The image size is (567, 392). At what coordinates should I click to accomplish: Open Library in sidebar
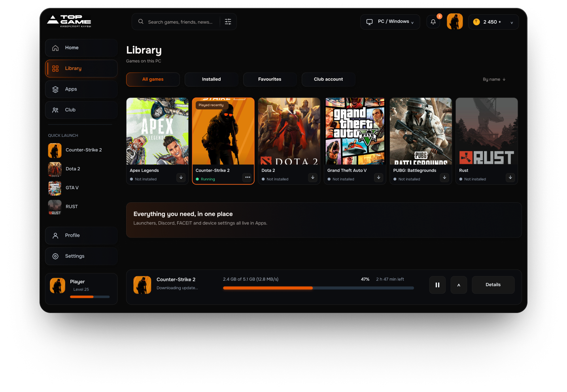pyautogui.click(x=81, y=68)
